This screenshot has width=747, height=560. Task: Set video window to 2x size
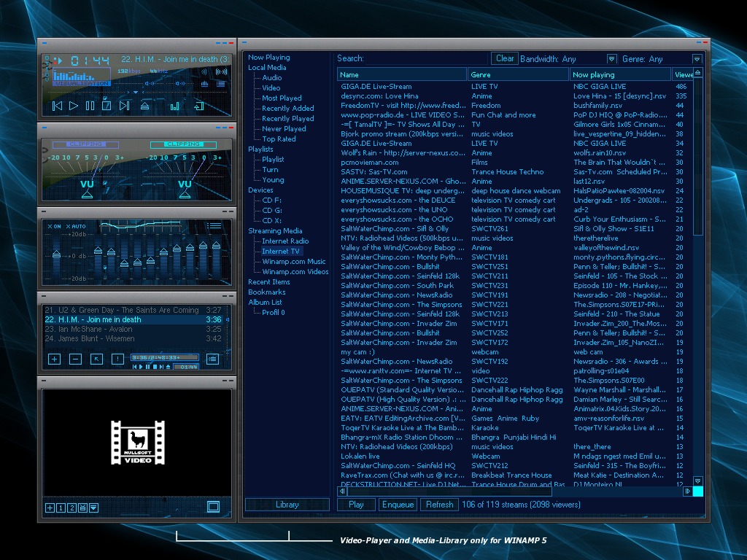pos(72,507)
